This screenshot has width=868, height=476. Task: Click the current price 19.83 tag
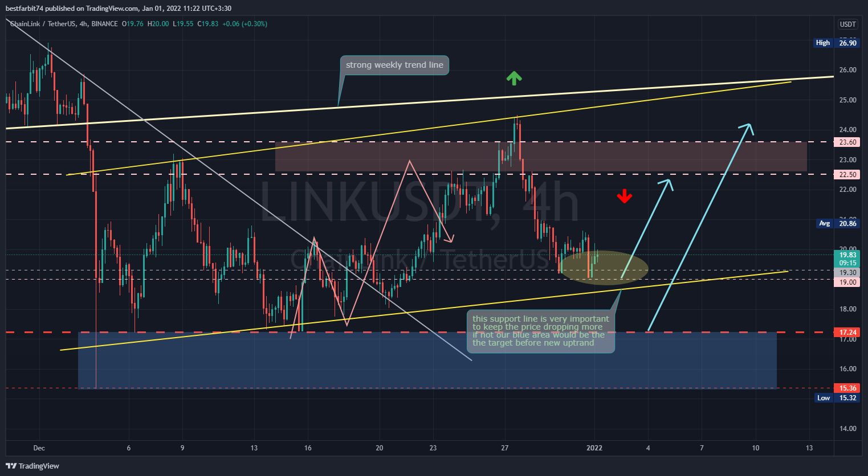coord(847,255)
